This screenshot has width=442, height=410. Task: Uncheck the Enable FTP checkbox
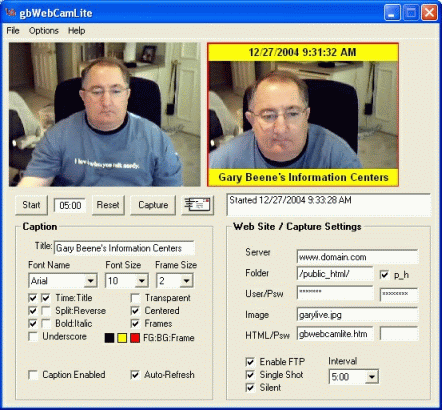pyautogui.click(x=250, y=362)
